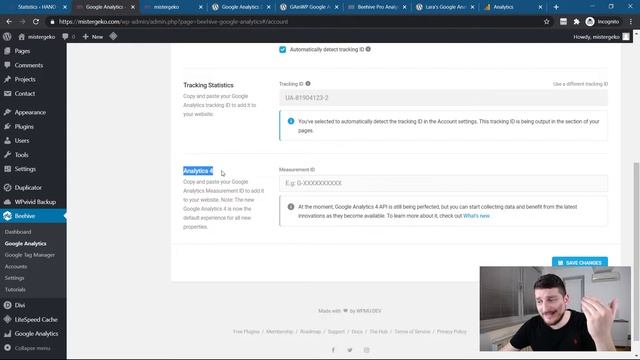Select Google Analytics in Beehive submenu

[x=25, y=244]
